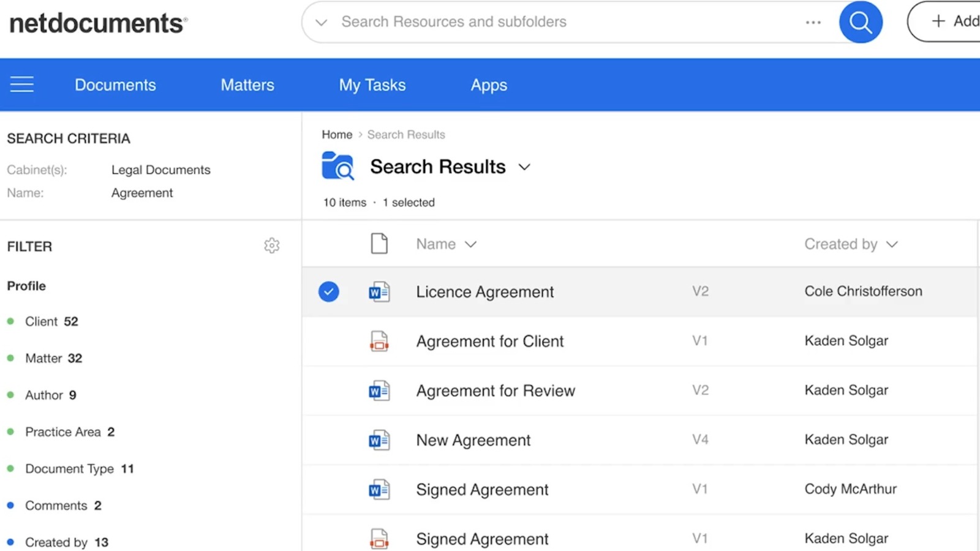Click the ellipsis icon in the search bar
Image resolution: width=980 pixels, height=551 pixels.
coord(813,21)
